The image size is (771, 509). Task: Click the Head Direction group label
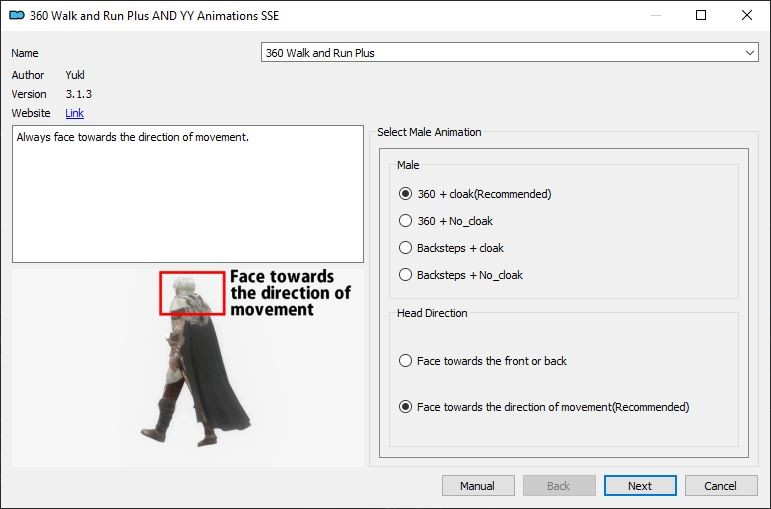point(432,313)
